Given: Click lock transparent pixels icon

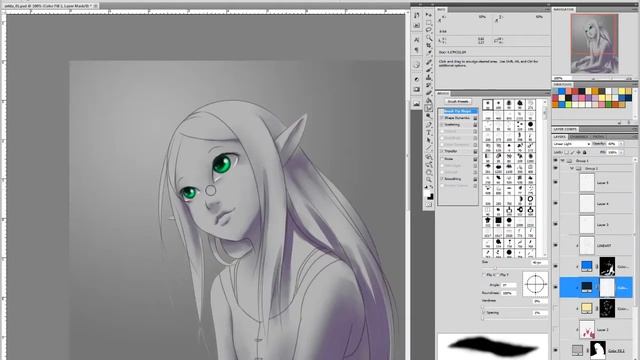Looking at the screenshot, I should pyautogui.click(x=567, y=152).
